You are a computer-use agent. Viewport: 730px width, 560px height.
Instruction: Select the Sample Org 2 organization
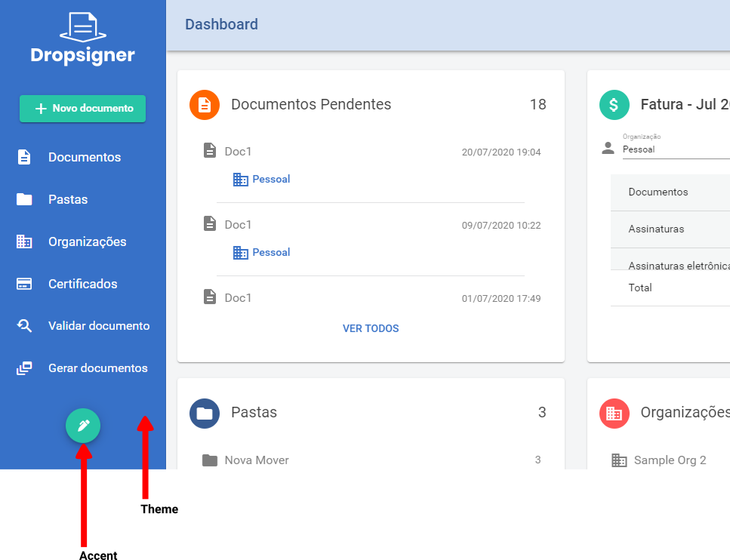pos(670,460)
